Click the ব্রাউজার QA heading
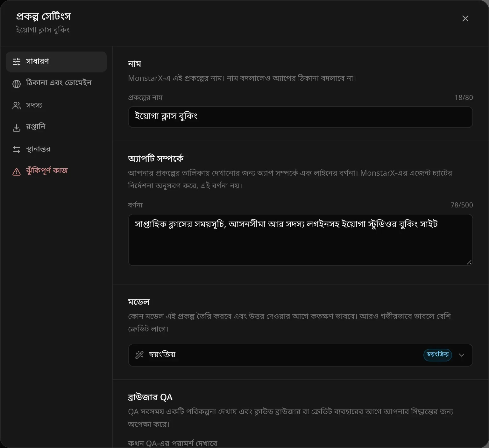 (150, 397)
